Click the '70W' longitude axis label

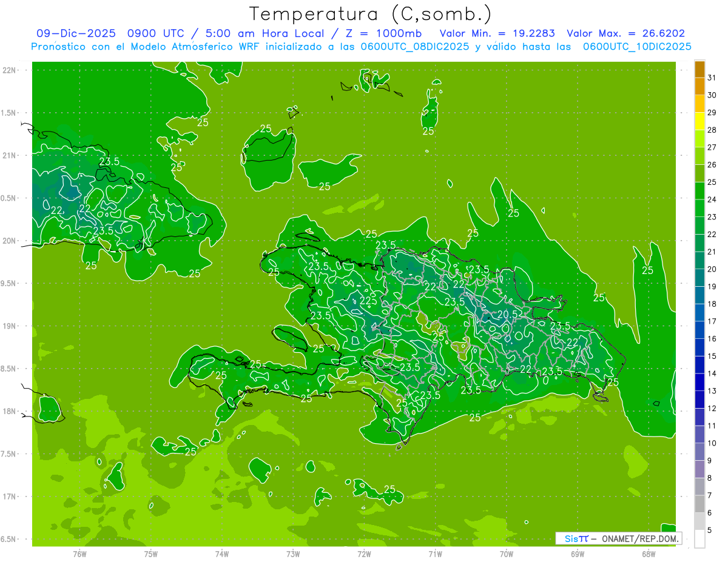pos(507,554)
